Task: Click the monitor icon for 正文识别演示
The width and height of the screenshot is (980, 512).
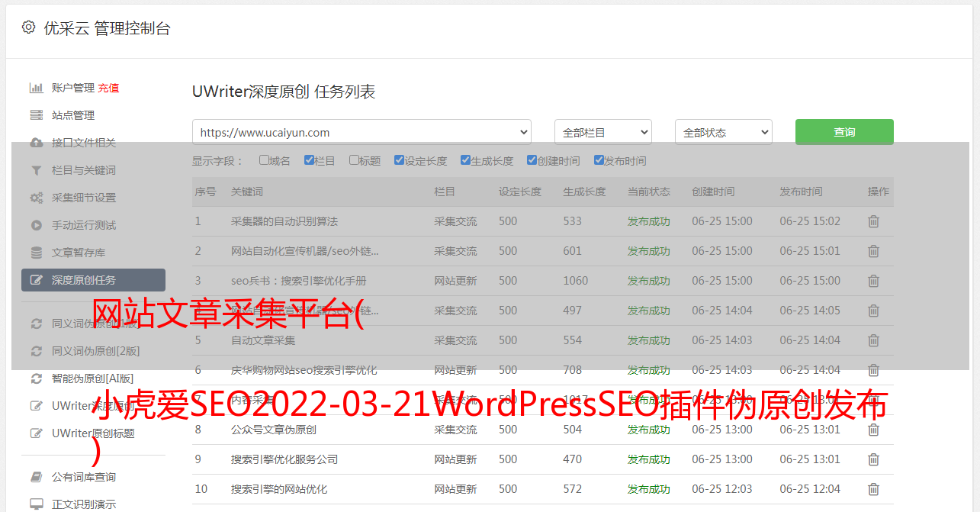Action: [36, 504]
